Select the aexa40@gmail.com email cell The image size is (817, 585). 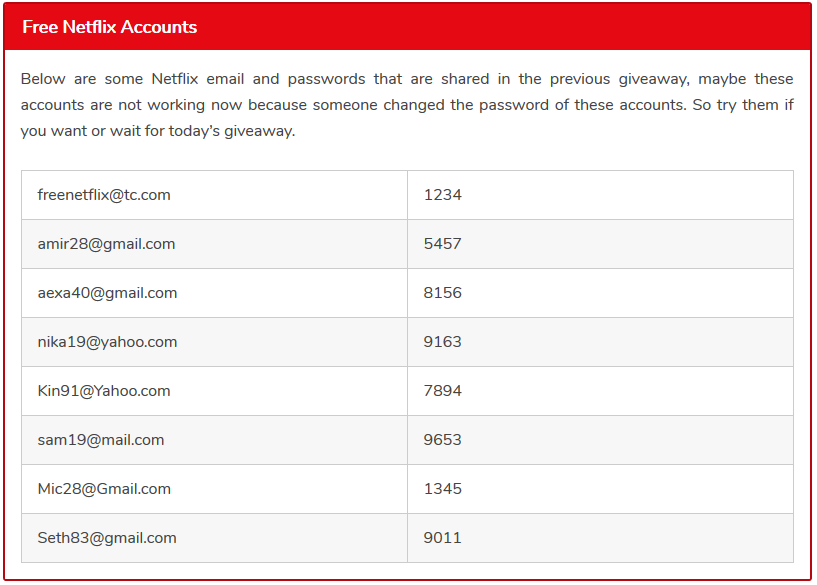pyautogui.click(x=214, y=293)
